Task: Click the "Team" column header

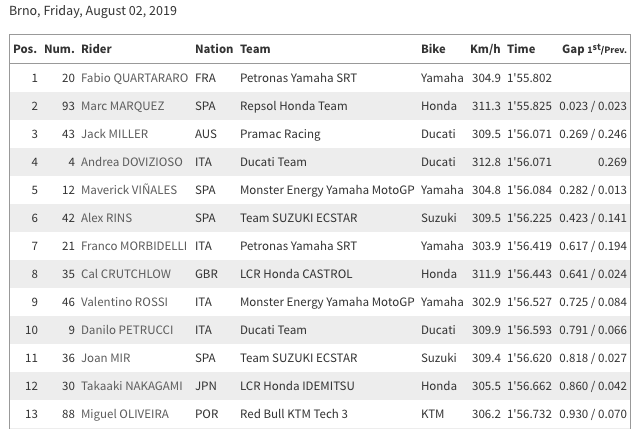Action: tap(256, 49)
